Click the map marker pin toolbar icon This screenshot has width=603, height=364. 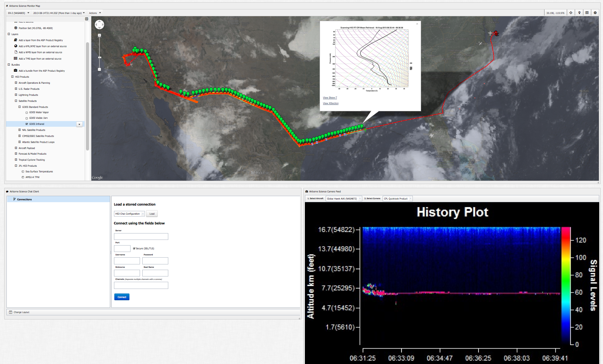tap(579, 13)
